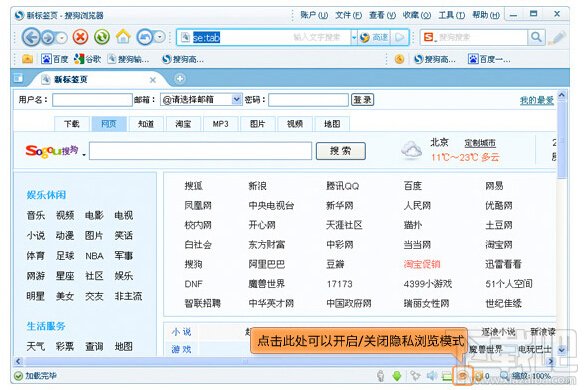The height and width of the screenshot is (390, 585).
Task: Expand the Sogou logo engine dropdown arrow
Action: coord(84,155)
